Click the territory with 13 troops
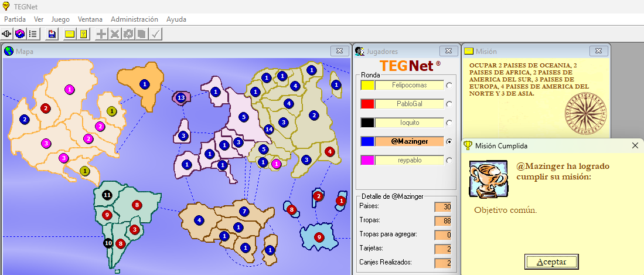Screen dimensions: 644x275 [181, 97]
